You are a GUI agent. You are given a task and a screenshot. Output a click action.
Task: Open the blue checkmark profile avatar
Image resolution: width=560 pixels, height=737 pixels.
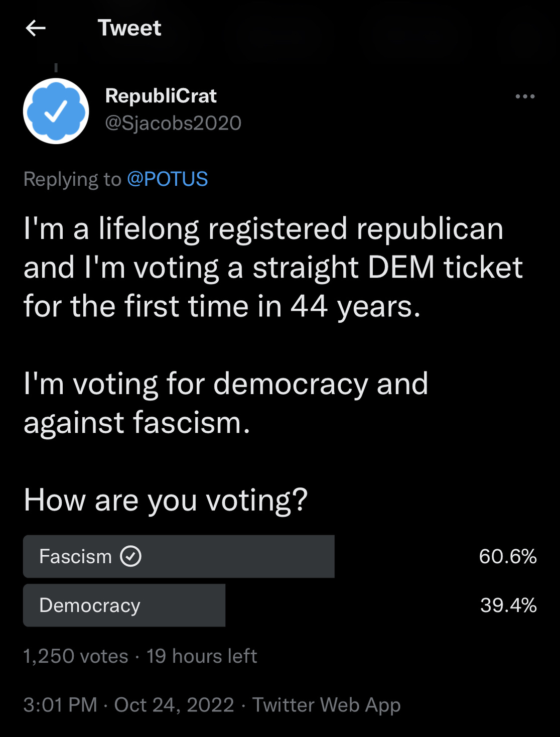pyautogui.click(x=56, y=111)
